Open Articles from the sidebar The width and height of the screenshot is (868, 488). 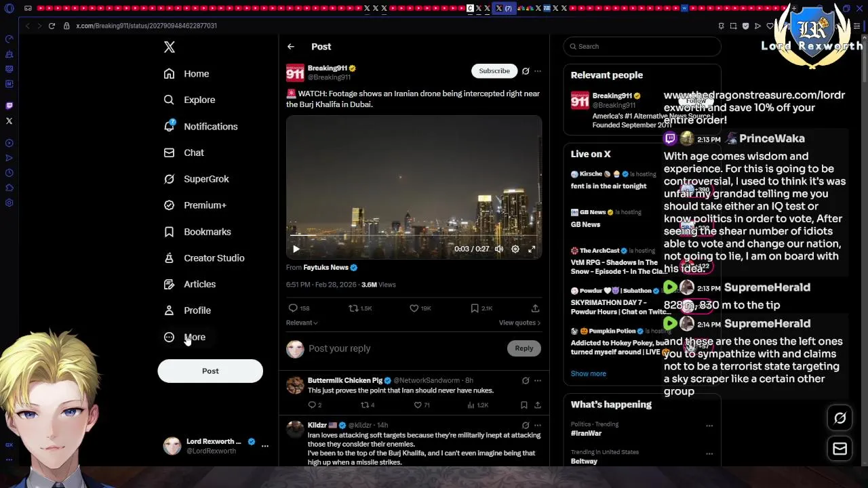point(190,285)
